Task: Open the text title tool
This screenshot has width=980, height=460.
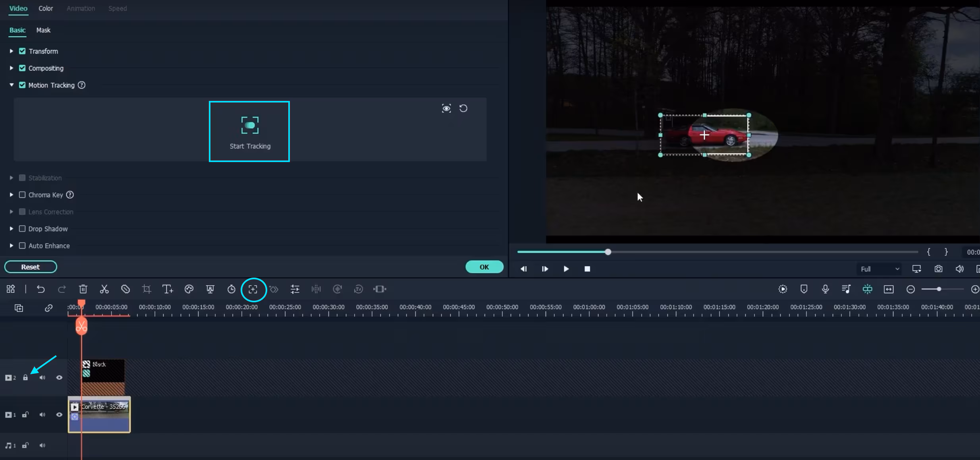Action: point(168,289)
